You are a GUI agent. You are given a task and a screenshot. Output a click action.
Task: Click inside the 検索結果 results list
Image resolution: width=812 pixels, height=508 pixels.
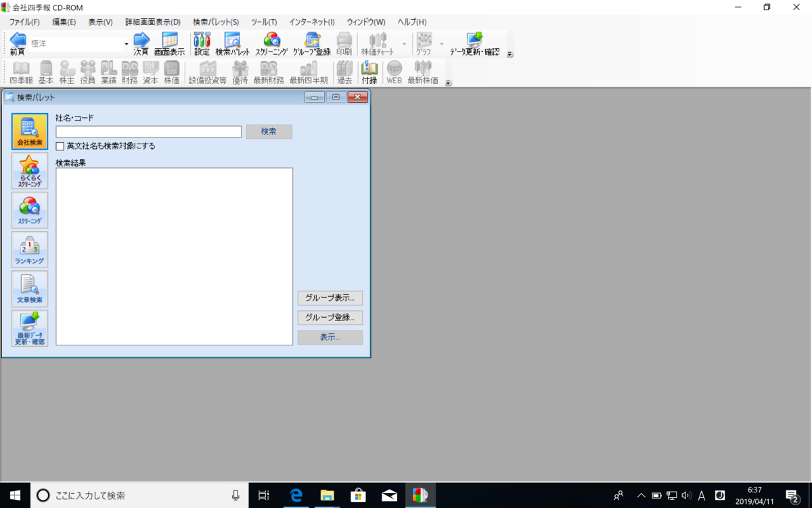coord(175,257)
